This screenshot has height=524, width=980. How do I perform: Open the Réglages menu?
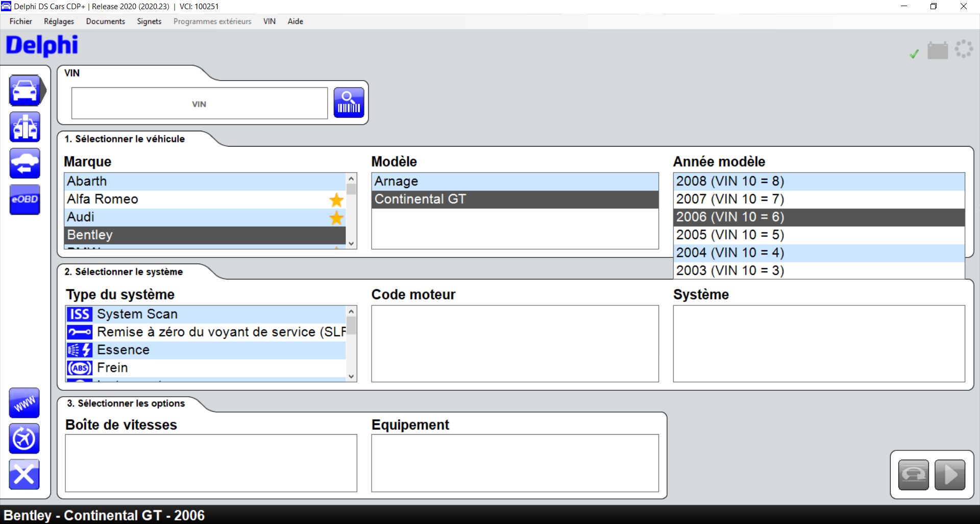tap(59, 21)
